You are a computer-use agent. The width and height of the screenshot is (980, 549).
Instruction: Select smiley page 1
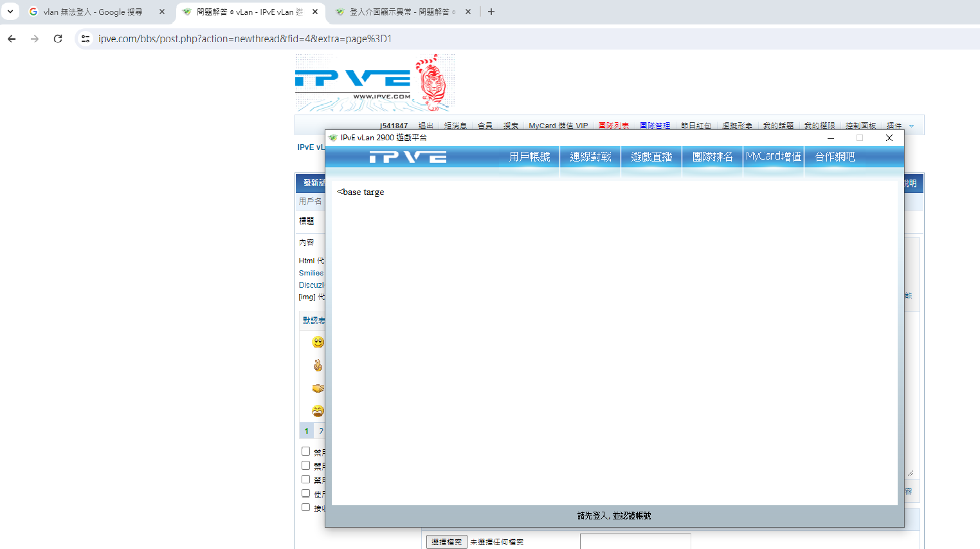pos(307,431)
